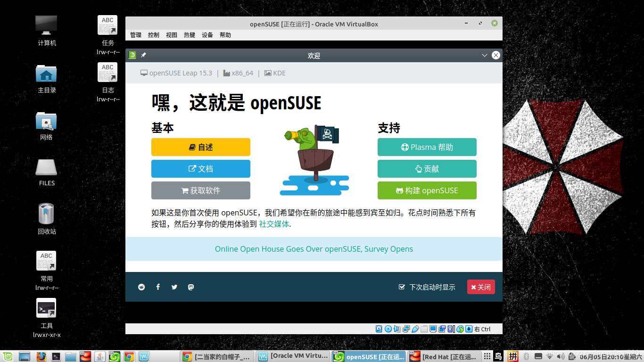This screenshot has width=644, height=362.
Task: Open the Mastodon social link
Action: 191,287
